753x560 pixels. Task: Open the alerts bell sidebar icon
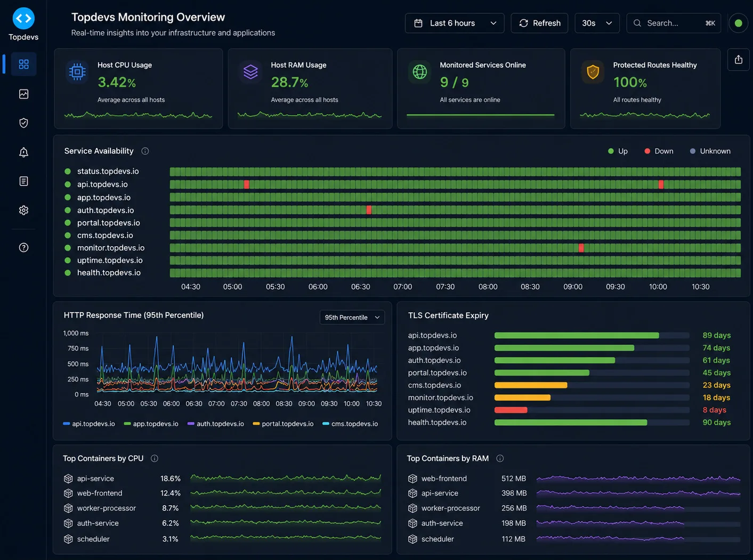[23, 152]
